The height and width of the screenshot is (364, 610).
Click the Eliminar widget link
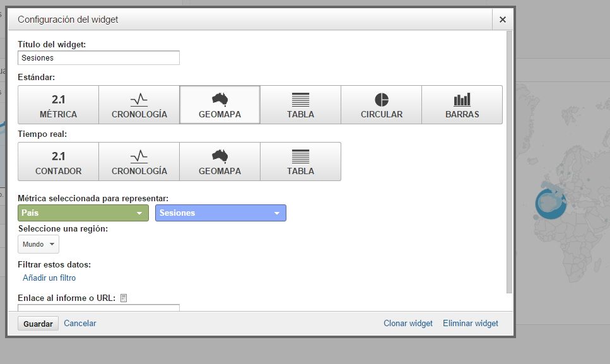click(471, 323)
